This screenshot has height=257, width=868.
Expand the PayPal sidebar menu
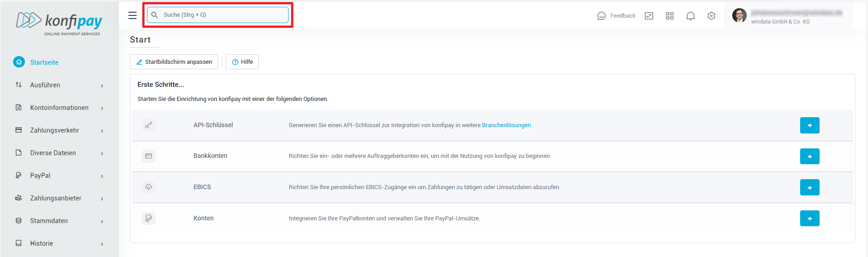59,176
